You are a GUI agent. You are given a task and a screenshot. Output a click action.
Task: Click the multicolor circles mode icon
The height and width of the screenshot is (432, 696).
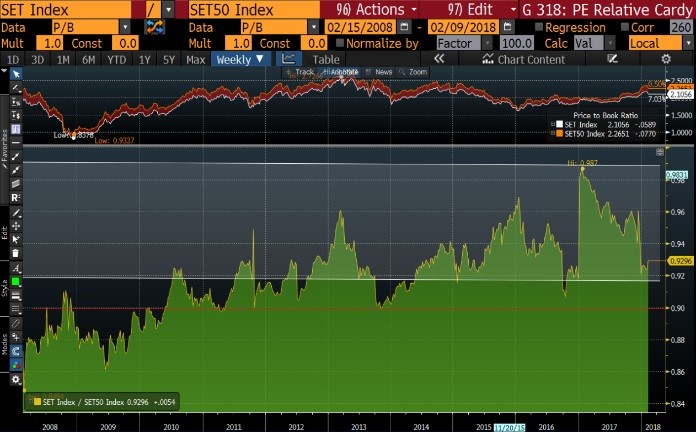point(16,365)
